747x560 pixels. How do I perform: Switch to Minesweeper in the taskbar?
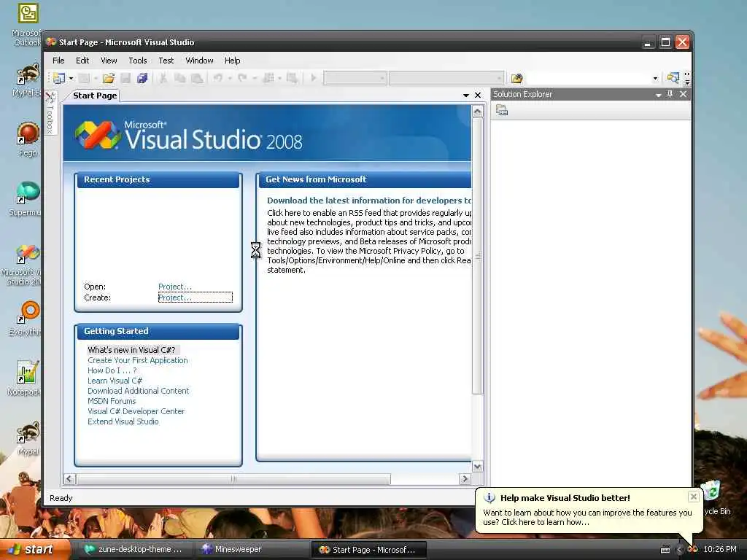252,550
